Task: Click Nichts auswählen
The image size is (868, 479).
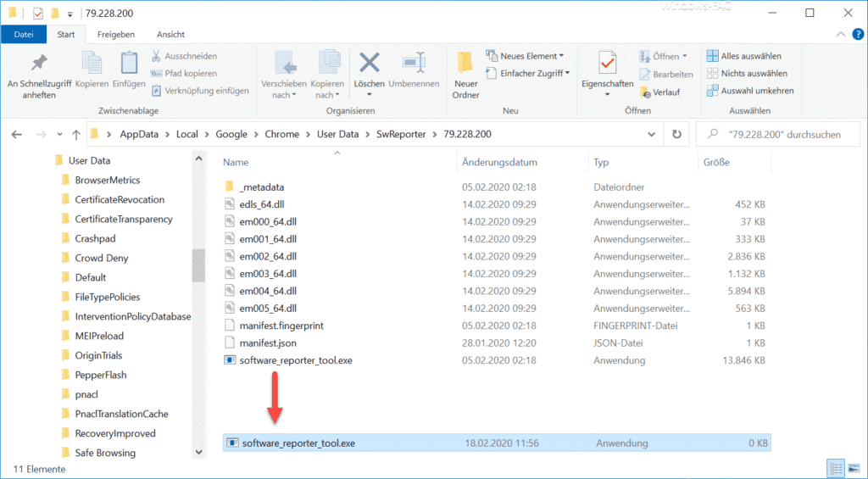Action: tap(747, 73)
